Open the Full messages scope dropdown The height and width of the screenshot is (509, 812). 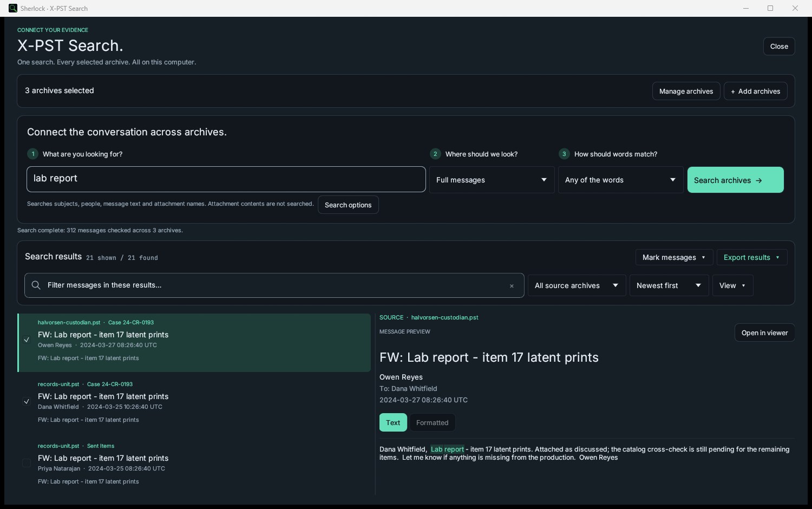492,180
